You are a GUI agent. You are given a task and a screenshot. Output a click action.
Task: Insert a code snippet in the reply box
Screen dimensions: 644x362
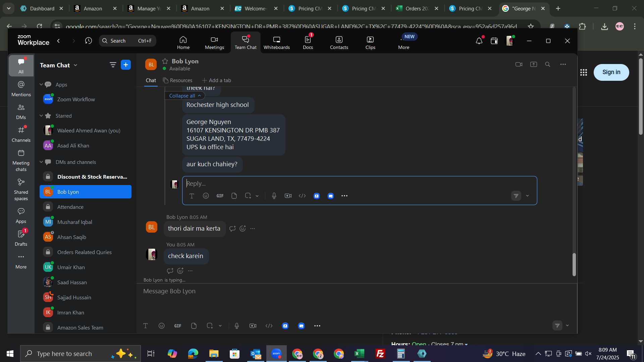(x=302, y=196)
